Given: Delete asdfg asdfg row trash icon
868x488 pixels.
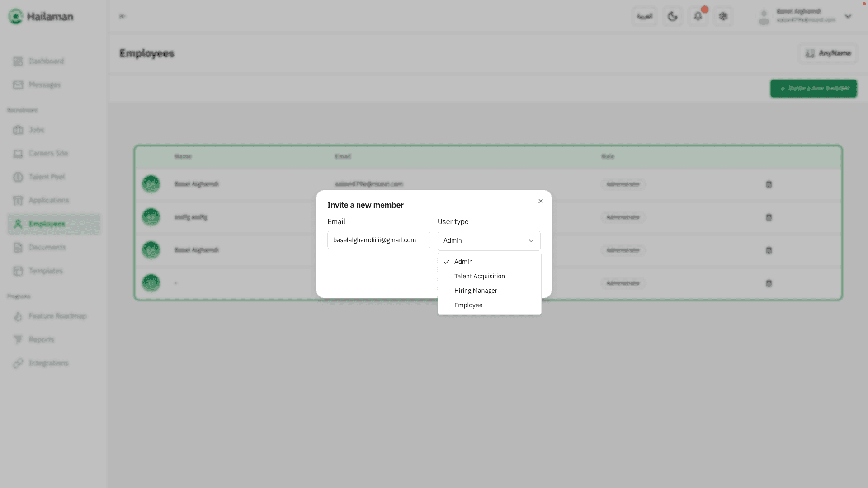Looking at the screenshot, I should (x=769, y=217).
